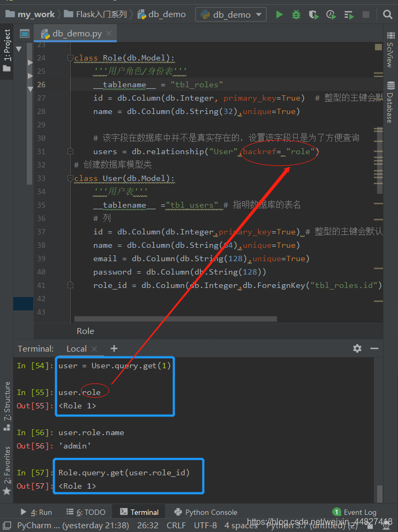
Task: Collapse the class Role code block
Action: [x=70, y=58]
